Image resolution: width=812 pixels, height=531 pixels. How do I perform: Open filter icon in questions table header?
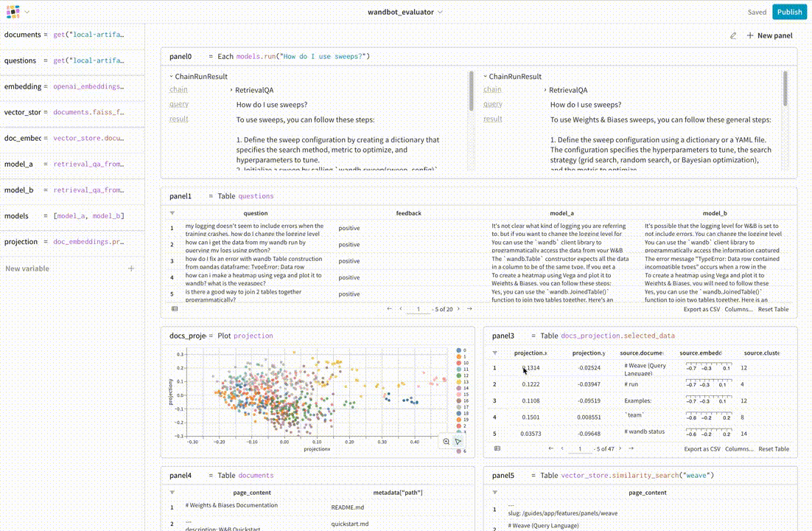click(x=172, y=213)
